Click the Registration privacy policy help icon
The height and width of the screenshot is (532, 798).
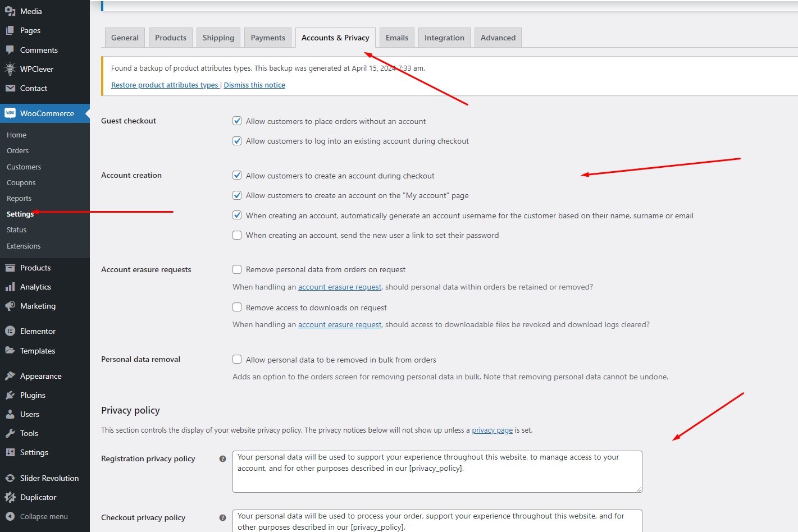pyautogui.click(x=222, y=459)
